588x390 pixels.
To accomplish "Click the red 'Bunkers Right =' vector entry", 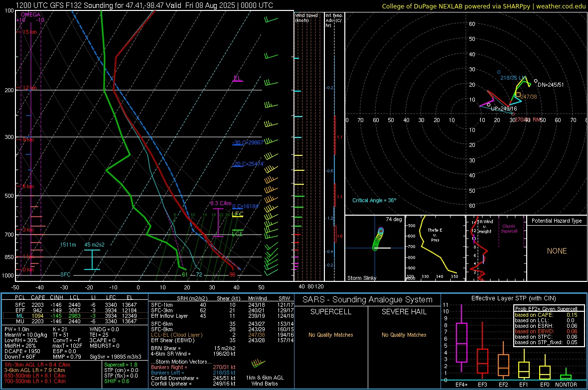I will [193, 367].
